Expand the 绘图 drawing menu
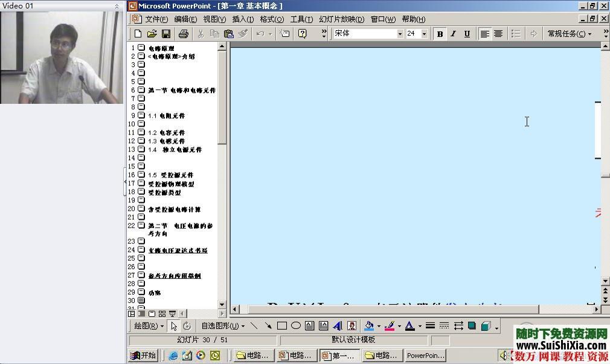Viewport: 610px width, 364px height. click(149, 326)
